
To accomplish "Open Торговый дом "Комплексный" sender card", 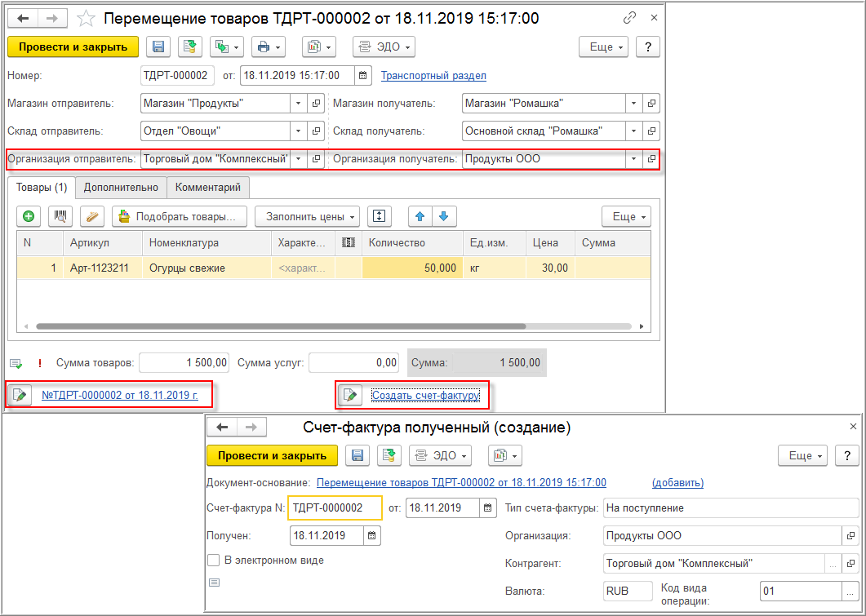I will [316, 159].
